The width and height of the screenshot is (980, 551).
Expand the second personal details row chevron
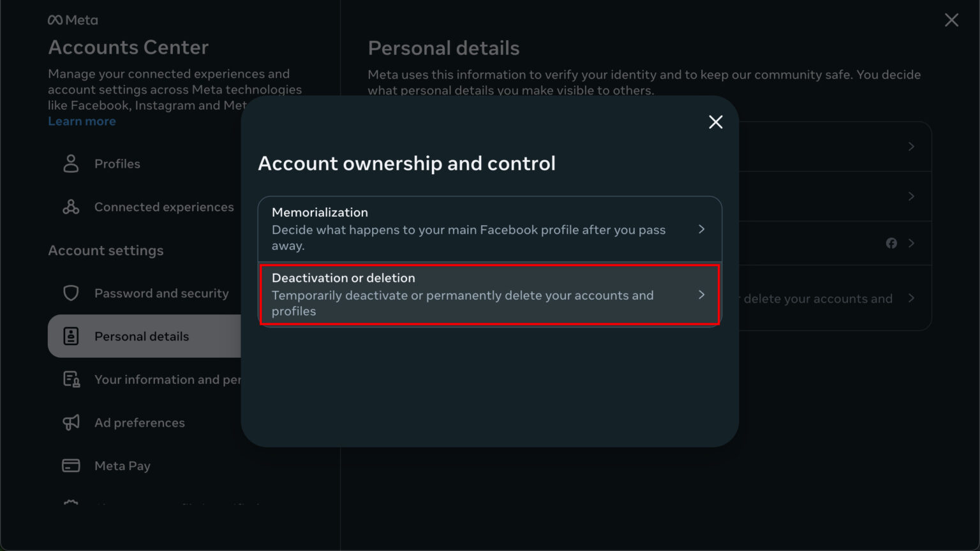click(911, 196)
